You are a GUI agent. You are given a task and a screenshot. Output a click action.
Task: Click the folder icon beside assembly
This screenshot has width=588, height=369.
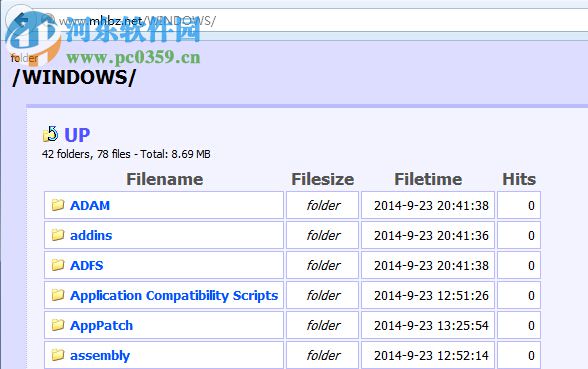tap(58, 355)
